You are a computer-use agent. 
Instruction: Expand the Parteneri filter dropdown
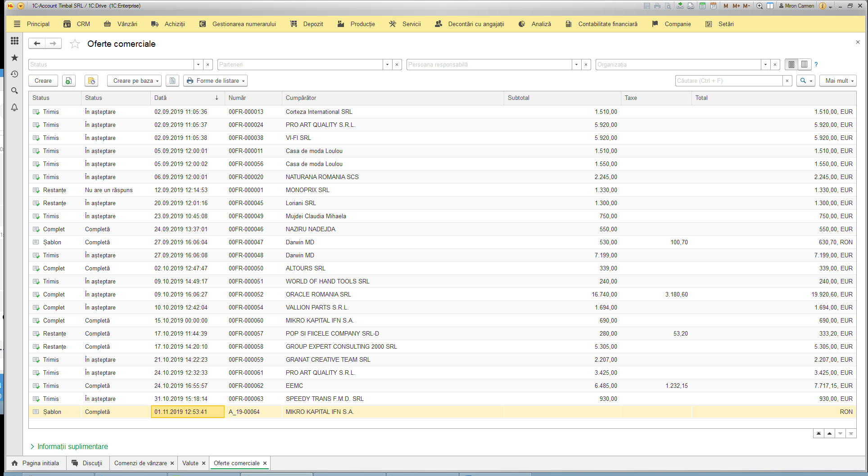(387, 64)
